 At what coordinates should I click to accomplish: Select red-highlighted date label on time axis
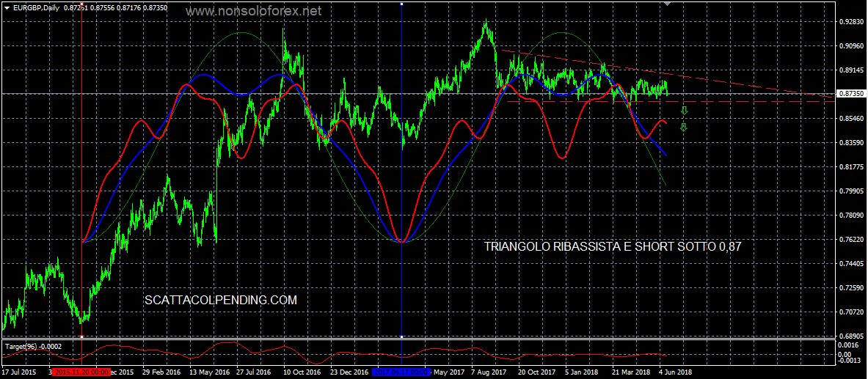[x=80, y=372]
